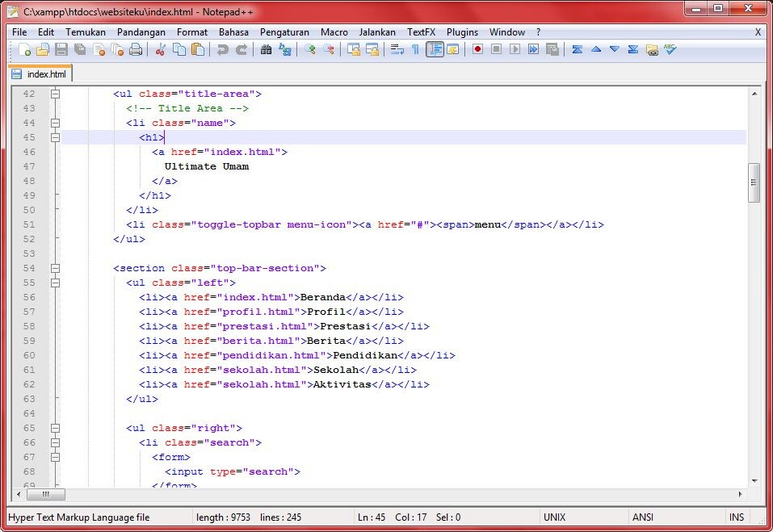Open the Bahasa menu
This screenshot has width=773, height=532.
pyautogui.click(x=233, y=32)
